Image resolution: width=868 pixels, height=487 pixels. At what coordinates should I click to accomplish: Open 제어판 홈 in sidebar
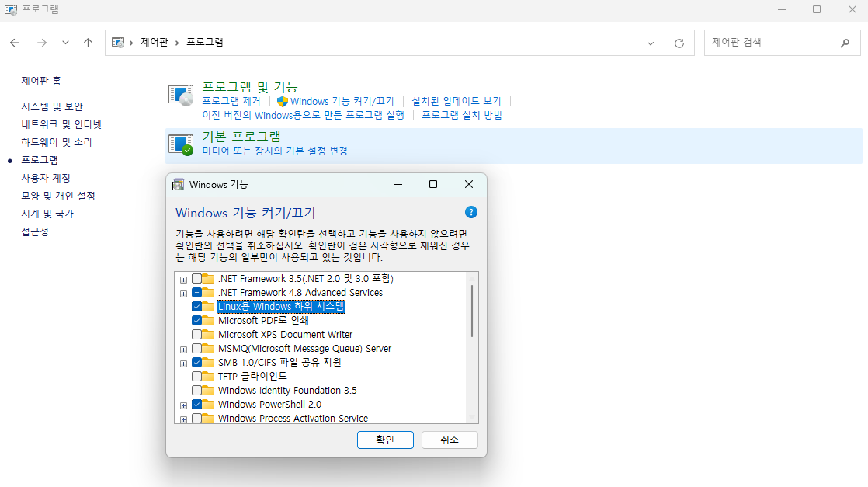click(41, 81)
